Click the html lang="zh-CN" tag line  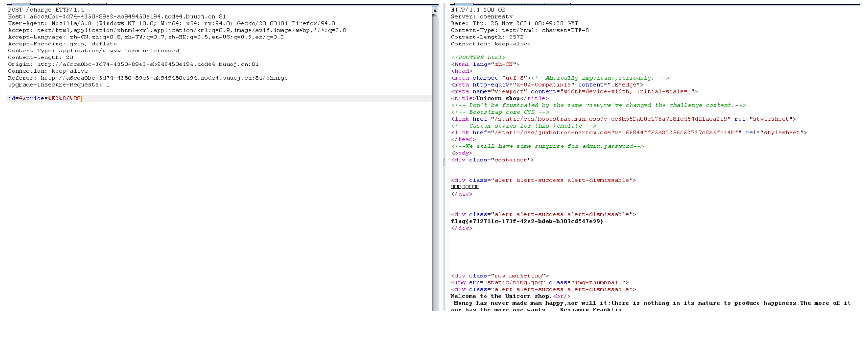point(485,64)
